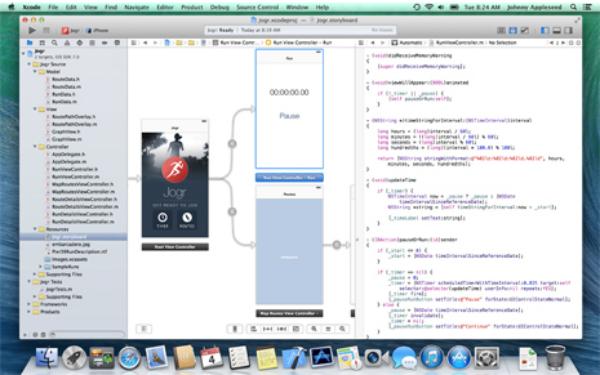Screen dimensions: 600x375
Task: Collapse the Controller group in the file tree
Action: point(35,147)
